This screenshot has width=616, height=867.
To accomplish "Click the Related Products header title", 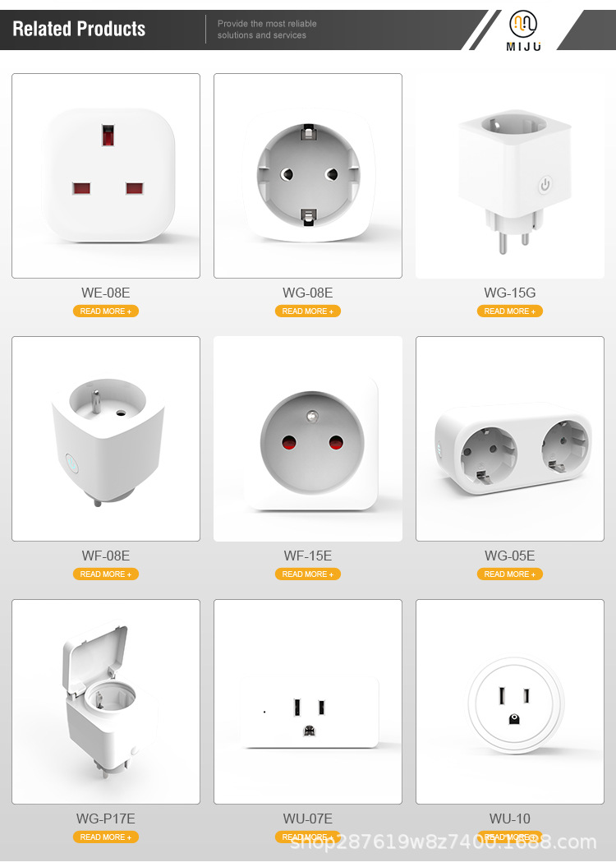I will (x=79, y=29).
